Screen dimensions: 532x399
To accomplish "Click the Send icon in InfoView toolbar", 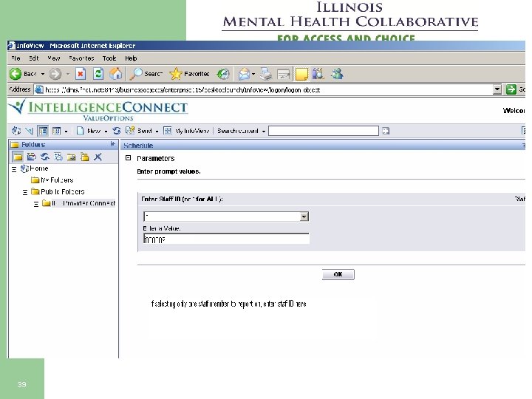I will [x=130, y=131].
